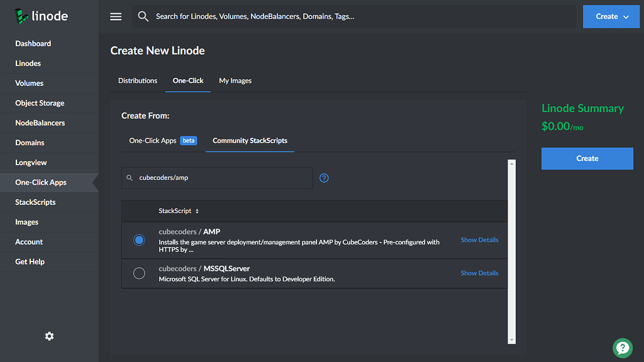644x362 pixels.
Task: Select the cubecoders / MSSQLServer radio button
Action: (139, 273)
